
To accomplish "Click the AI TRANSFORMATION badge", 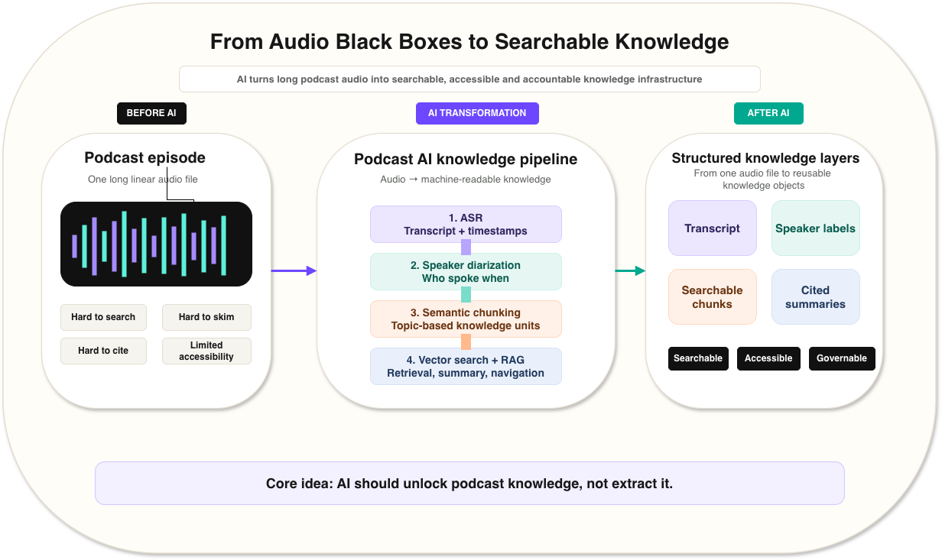I will [477, 113].
